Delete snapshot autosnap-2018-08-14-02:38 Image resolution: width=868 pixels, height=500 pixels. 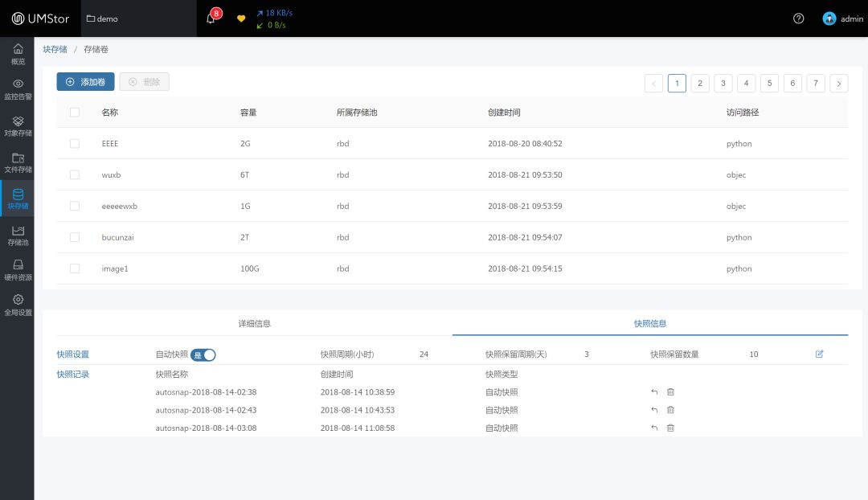670,392
